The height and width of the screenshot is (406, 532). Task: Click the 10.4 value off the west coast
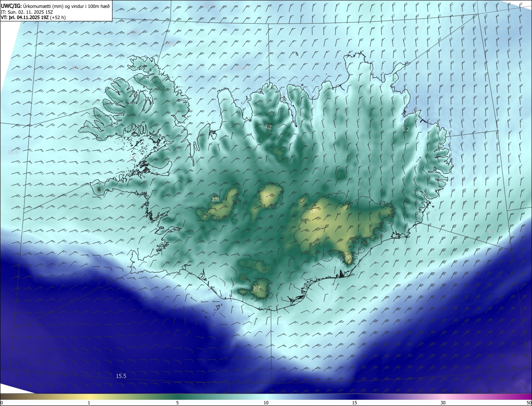13,152
